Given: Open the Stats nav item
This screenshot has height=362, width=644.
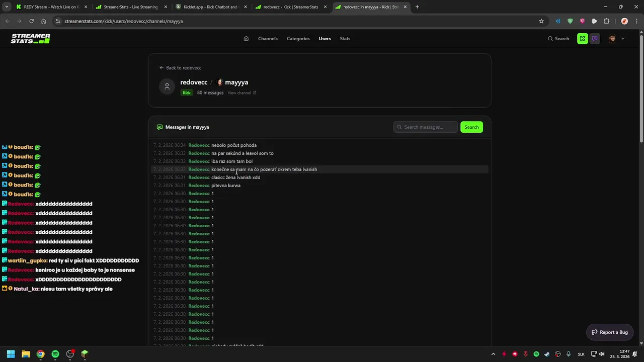Looking at the screenshot, I should click(345, 39).
